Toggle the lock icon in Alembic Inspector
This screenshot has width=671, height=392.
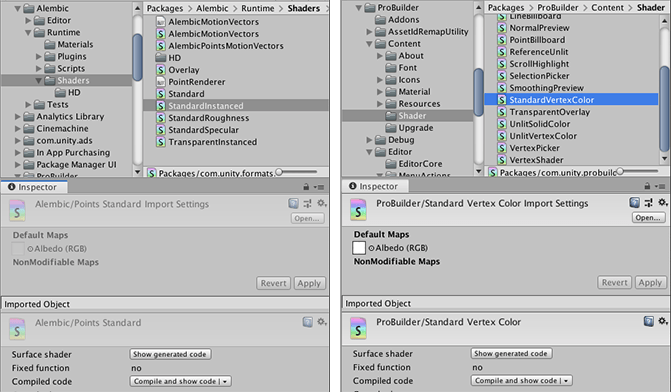306,187
